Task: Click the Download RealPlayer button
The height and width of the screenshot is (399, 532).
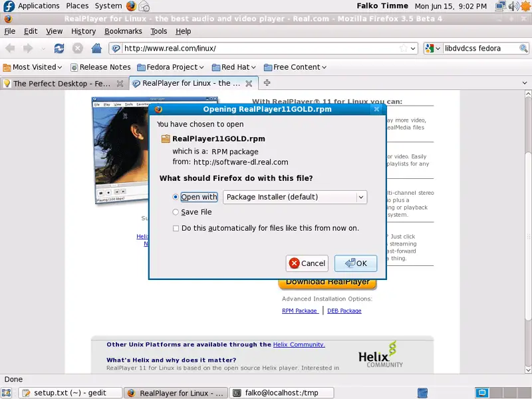Action: (327, 283)
